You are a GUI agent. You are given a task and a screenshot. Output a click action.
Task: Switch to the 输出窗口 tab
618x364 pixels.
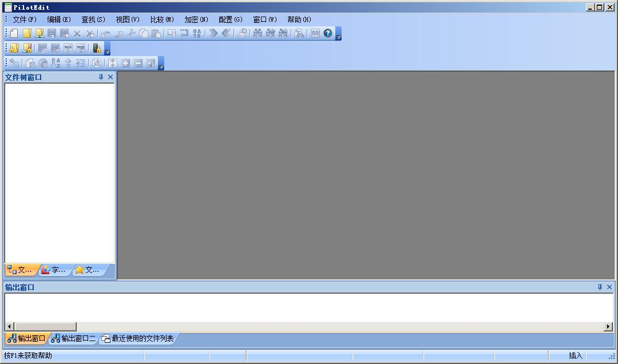(27, 338)
